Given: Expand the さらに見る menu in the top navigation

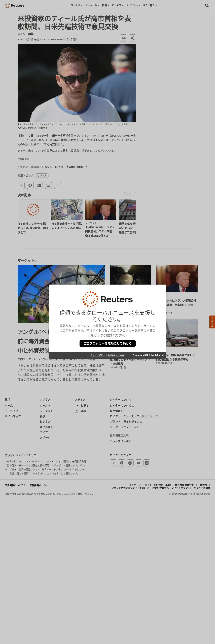Looking at the screenshot, I should (150, 5).
